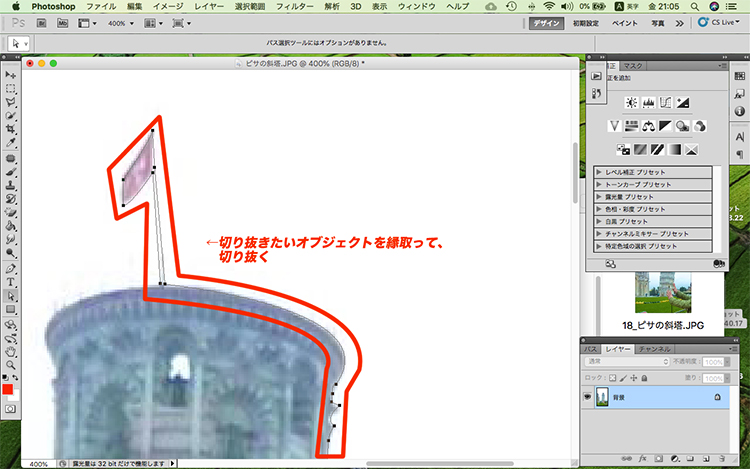Launch Mini Bridge from application bar

coord(63,23)
